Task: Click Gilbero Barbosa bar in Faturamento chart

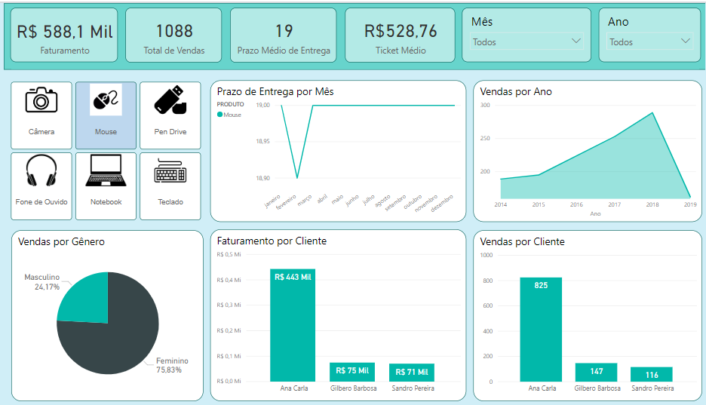Action: pos(352,372)
